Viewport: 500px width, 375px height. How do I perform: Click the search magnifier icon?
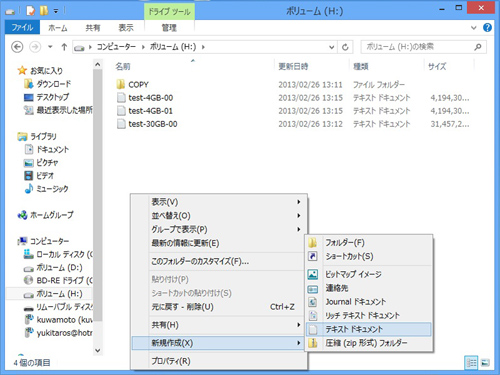[x=478, y=47]
